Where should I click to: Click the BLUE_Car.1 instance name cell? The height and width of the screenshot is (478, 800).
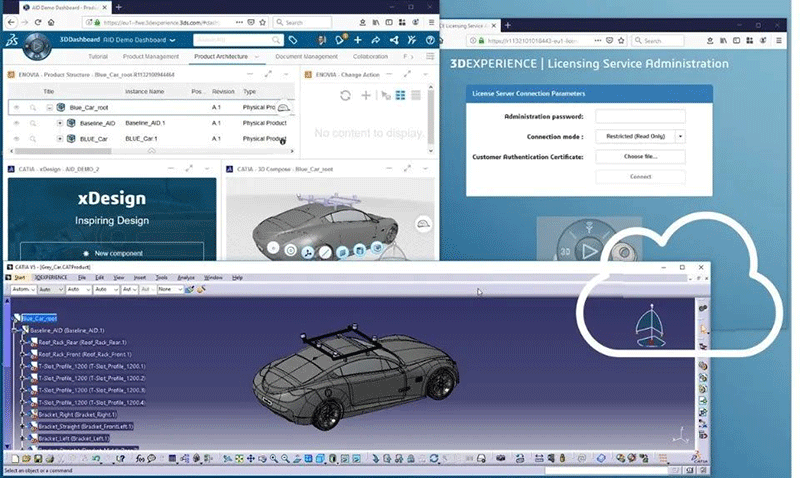coord(141,139)
